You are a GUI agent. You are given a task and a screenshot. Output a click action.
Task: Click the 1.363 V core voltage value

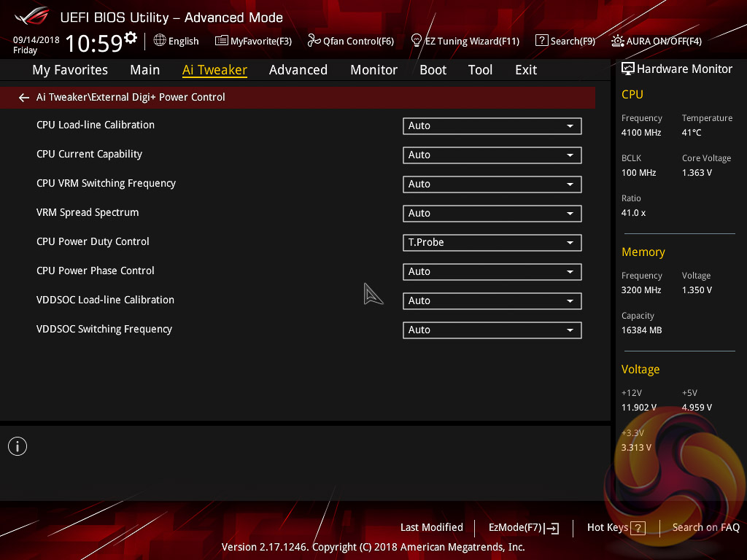coord(697,173)
